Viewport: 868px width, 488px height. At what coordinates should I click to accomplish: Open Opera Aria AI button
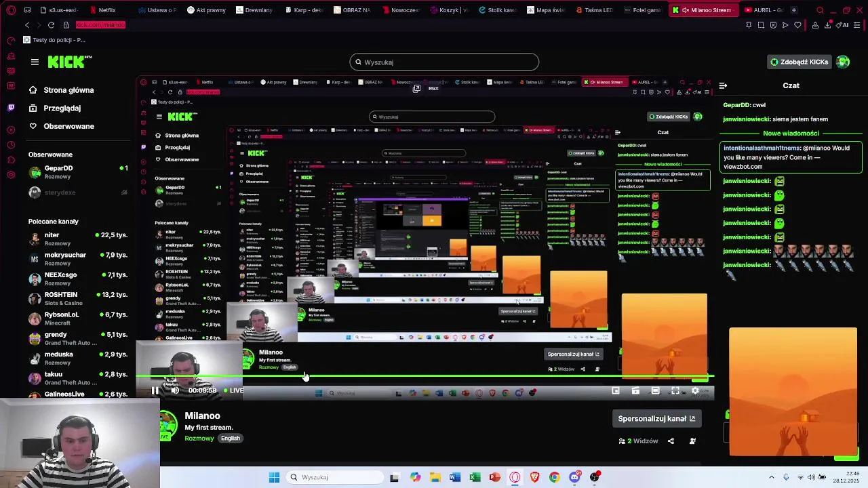pyautogui.click(x=842, y=25)
